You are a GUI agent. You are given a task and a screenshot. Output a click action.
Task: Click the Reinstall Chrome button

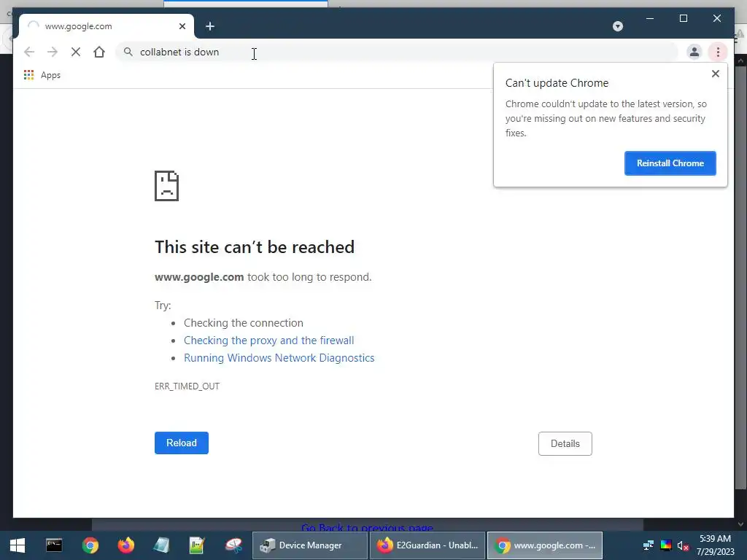pyautogui.click(x=670, y=163)
